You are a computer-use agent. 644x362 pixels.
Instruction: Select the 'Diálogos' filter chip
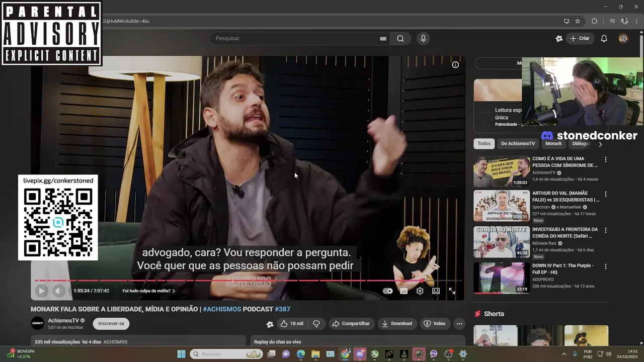581,144
